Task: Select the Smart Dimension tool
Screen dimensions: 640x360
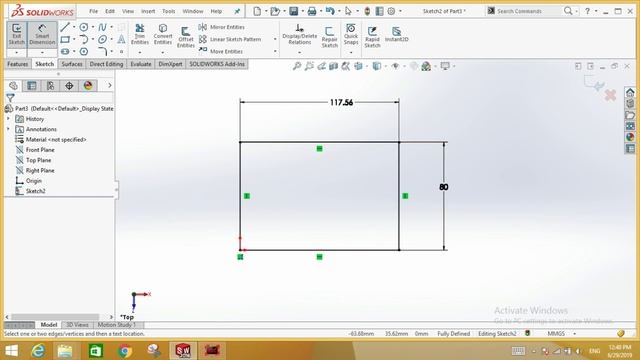Action: (x=42, y=34)
